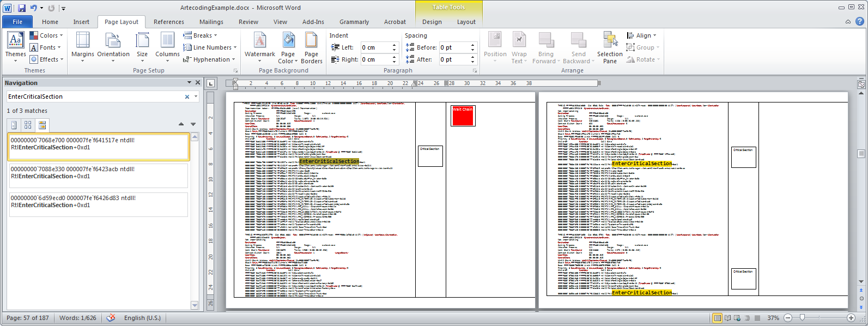Switch to Print Layout view
This screenshot has height=326, width=868.
coord(718,318)
